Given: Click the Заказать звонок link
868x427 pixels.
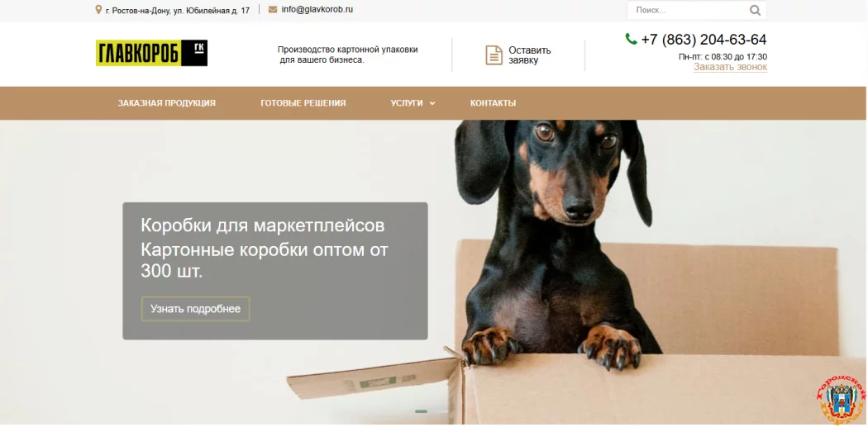Looking at the screenshot, I should pos(730,67).
